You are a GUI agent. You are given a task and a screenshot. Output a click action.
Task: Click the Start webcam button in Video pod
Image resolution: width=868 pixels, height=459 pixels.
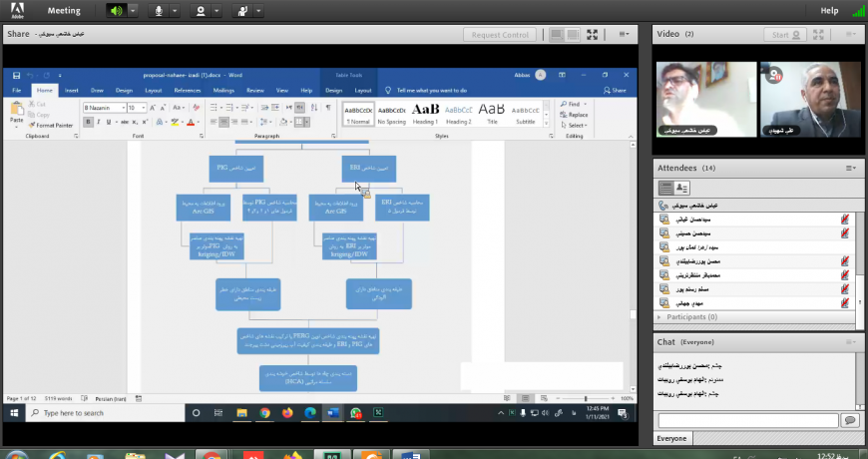785,34
